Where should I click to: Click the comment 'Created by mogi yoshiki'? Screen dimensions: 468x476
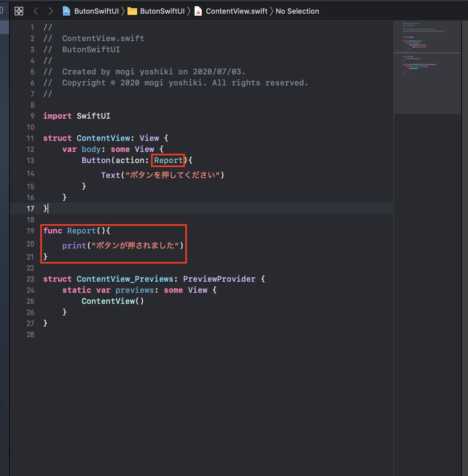118,72
